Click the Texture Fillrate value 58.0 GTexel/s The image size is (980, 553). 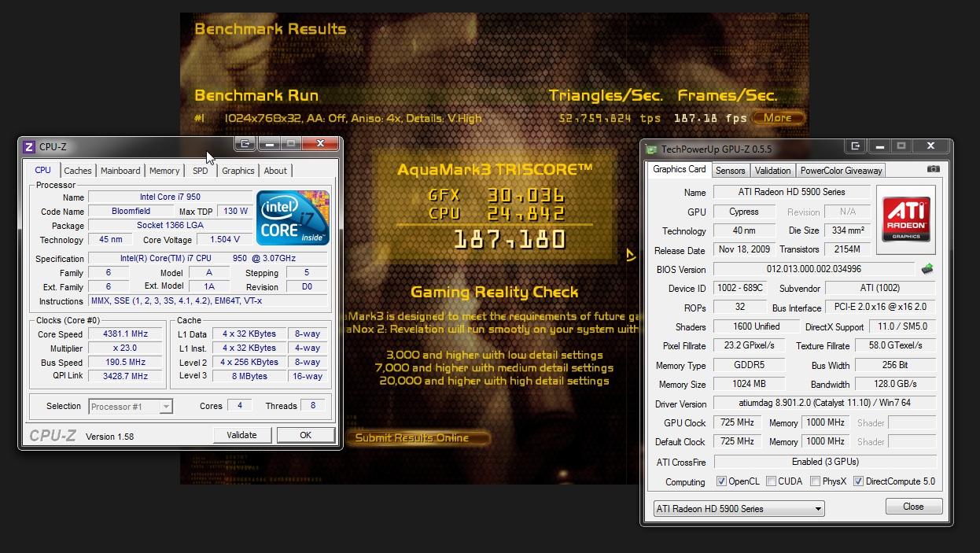point(896,345)
